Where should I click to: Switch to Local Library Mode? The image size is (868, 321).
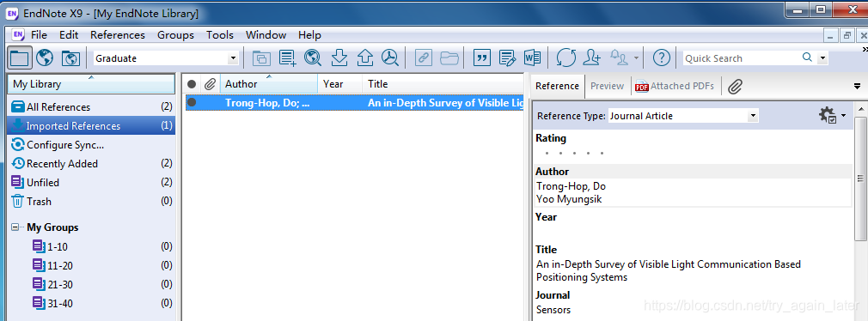pos(19,58)
